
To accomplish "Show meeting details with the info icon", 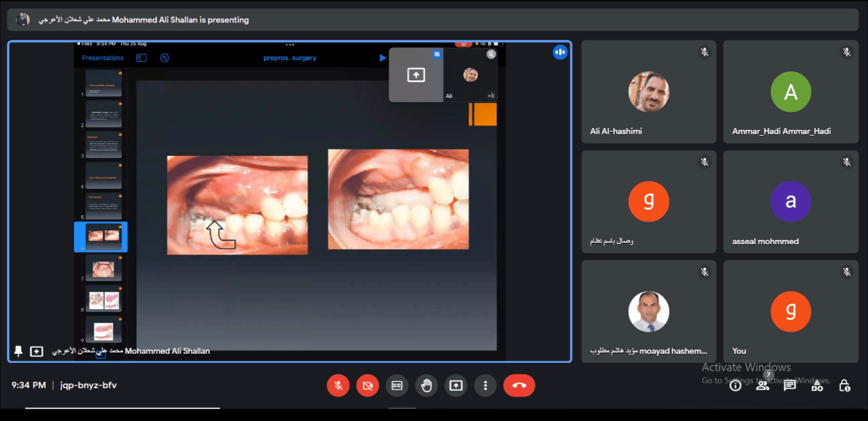I will pos(735,385).
